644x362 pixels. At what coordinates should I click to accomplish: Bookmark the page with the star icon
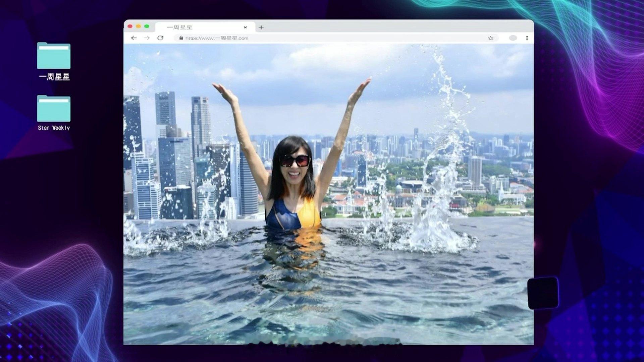click(x=491, y=38)
